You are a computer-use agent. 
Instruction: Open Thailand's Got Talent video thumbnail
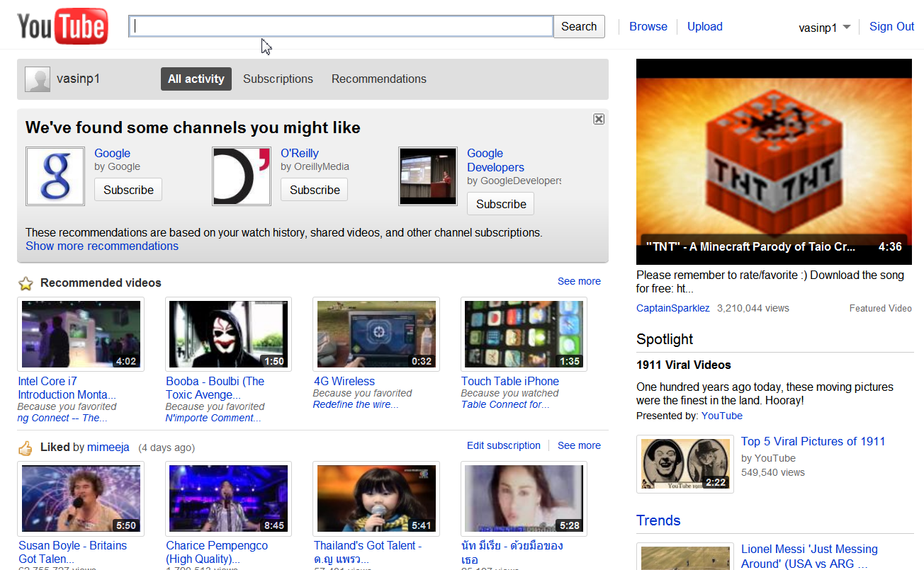click(376, 498)
